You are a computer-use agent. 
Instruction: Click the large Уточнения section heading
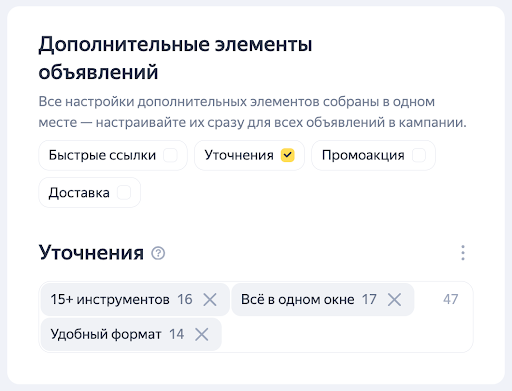(91, 253)
